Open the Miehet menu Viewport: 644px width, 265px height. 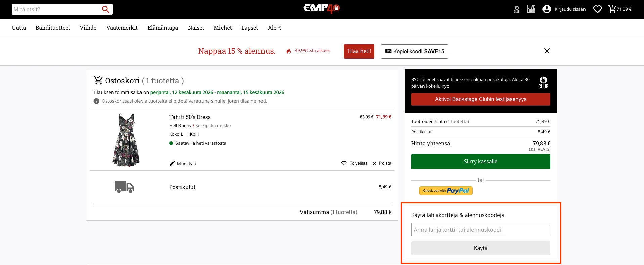point(223,28)
